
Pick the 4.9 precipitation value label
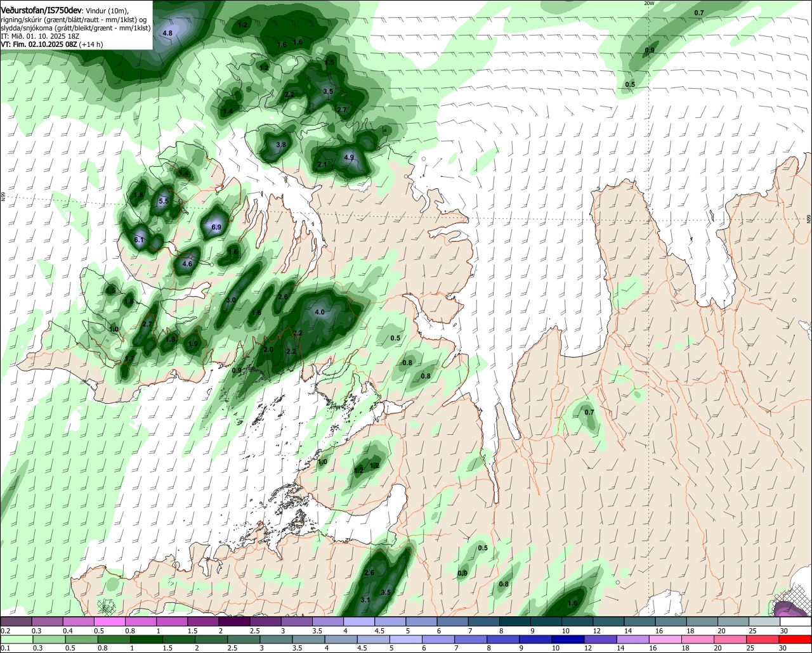coord(349,157)
